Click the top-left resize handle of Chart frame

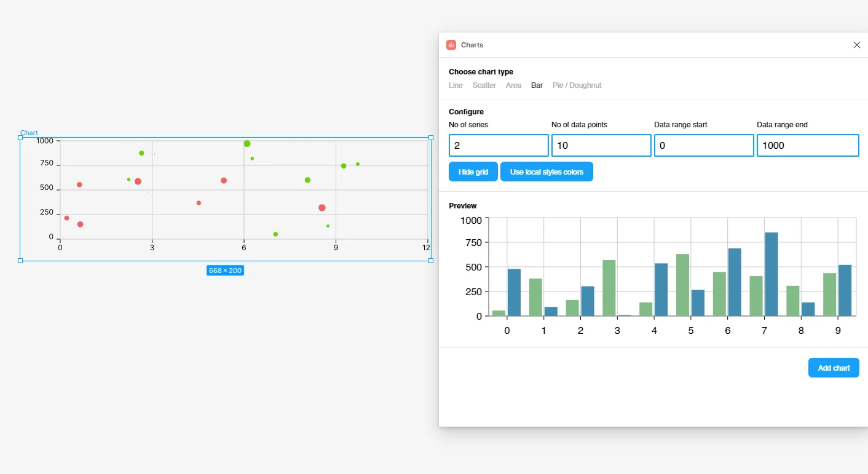pyautogui.click(x=20, y=138)
